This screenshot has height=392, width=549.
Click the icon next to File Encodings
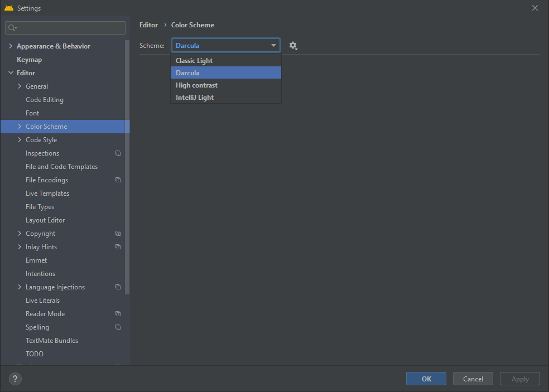118,180
